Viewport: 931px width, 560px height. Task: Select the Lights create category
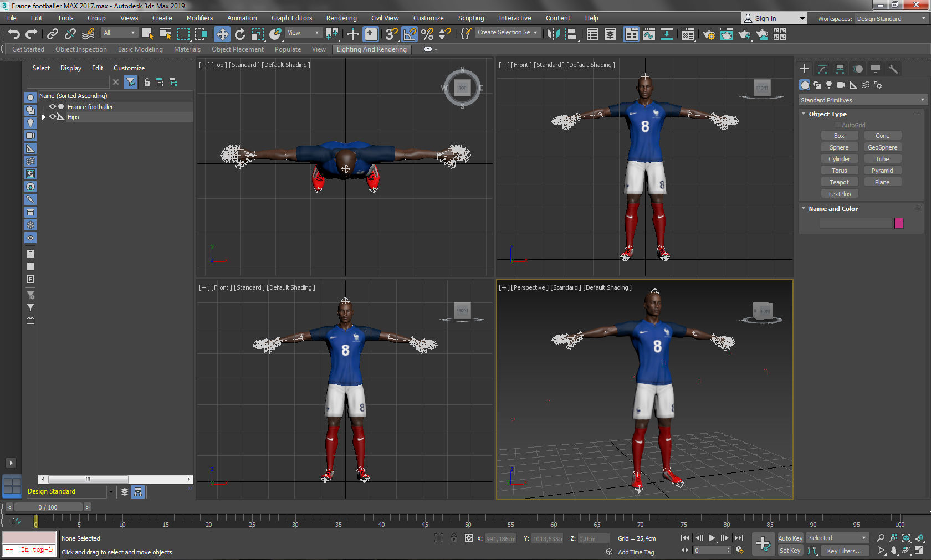(x=829, y=85)
